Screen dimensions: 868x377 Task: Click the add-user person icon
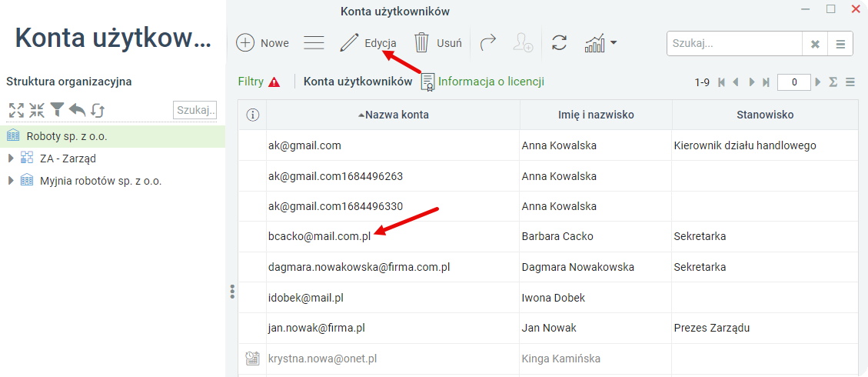point(523,43)
